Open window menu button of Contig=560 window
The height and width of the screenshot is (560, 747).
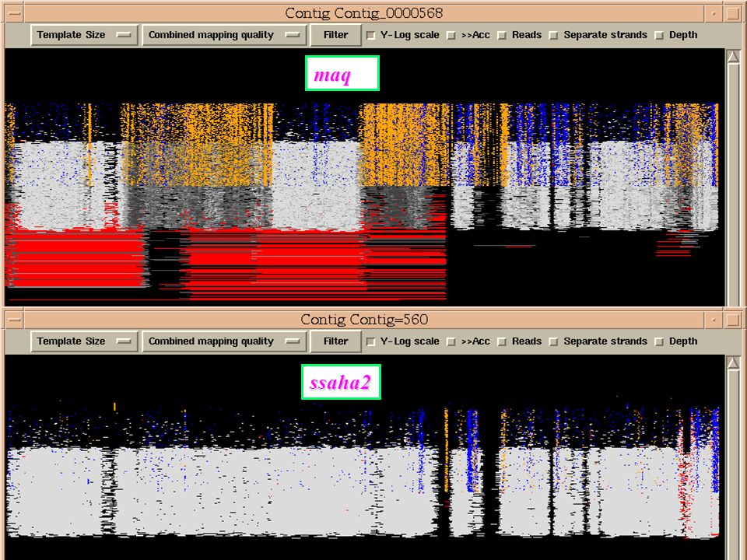coord(15,320)
